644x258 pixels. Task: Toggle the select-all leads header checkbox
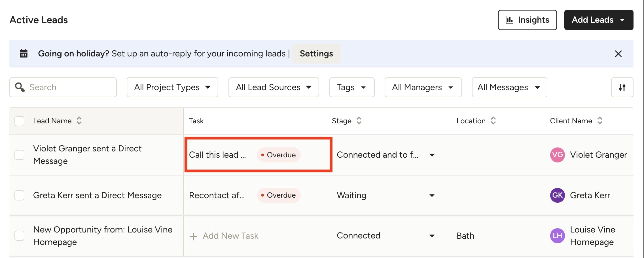pyautogui.click(x=20, y=121)
